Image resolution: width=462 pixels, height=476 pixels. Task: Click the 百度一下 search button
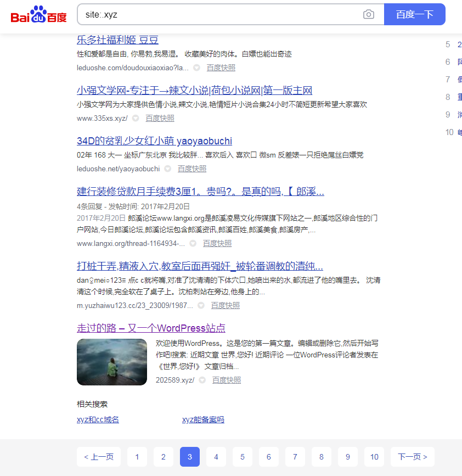tap(415, 14)
